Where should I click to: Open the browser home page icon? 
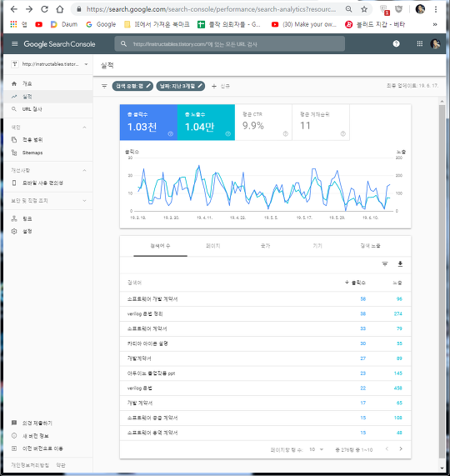(60, 9)
